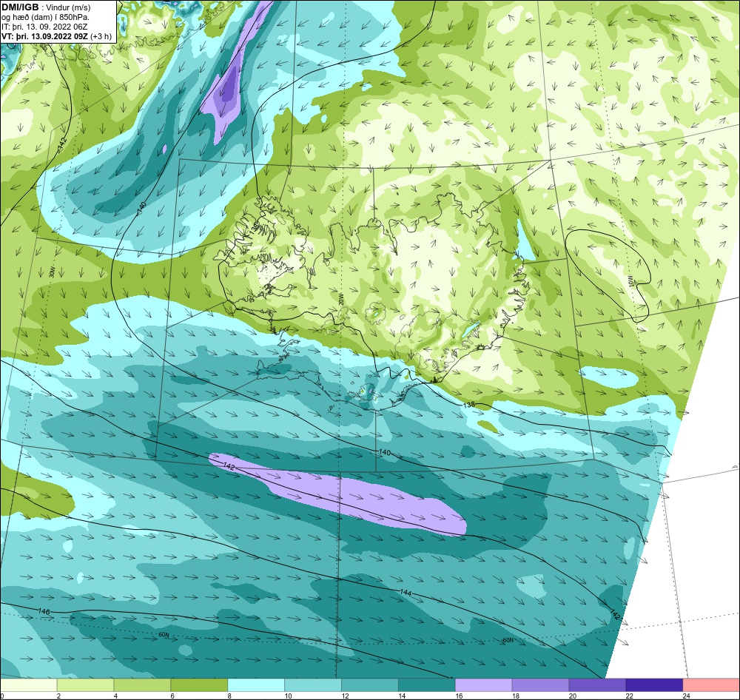The height and width of the screenshot is (700, 740).
Task: Select the pale cyan 8–10 m/s legend swatch
Action: [x=256, y=685]
